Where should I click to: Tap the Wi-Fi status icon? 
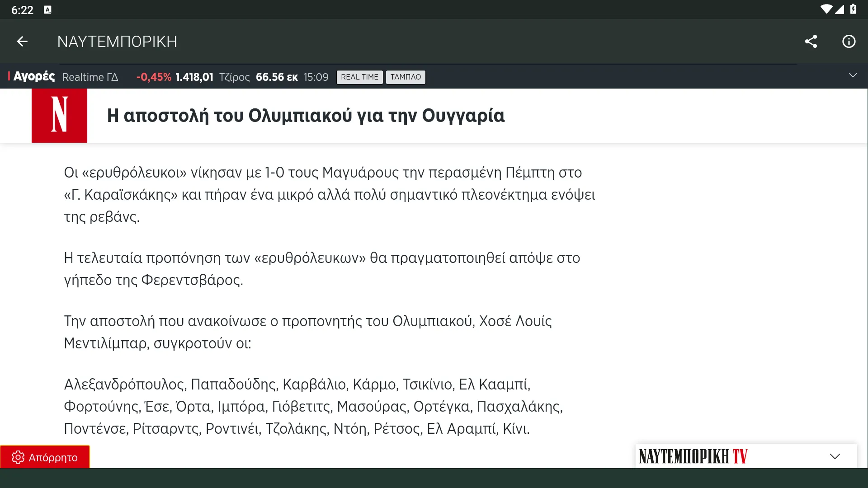click(826, 9)
